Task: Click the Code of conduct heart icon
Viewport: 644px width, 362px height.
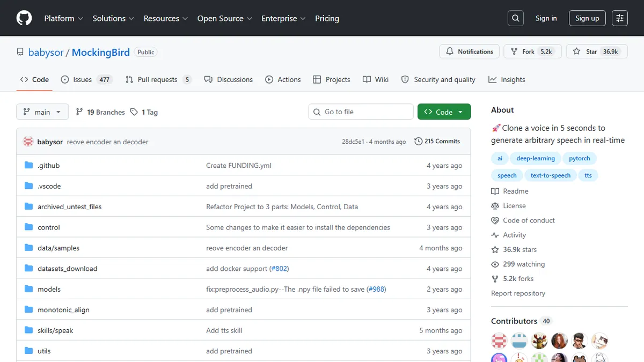Action: tap(495, 220)
